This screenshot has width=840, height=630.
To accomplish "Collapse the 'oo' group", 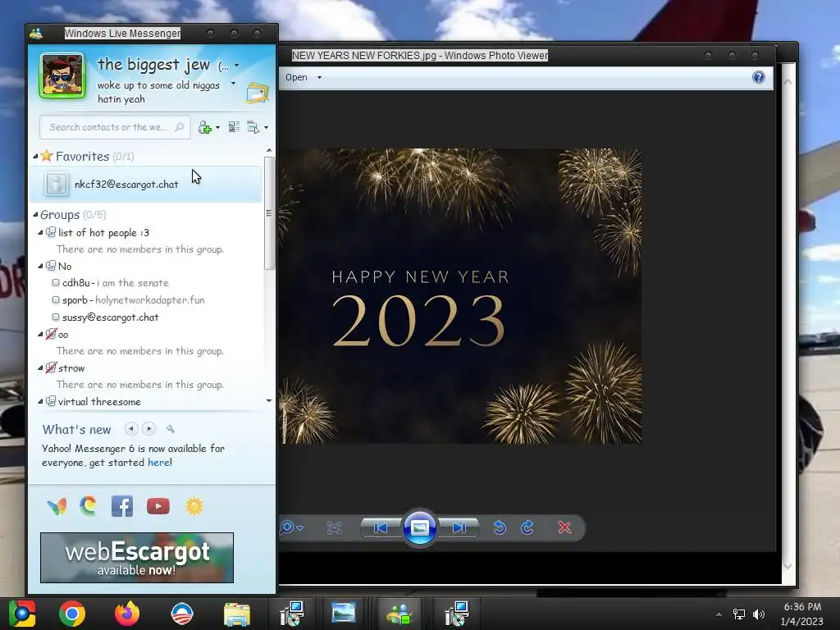I will pyautogui.click(x=41, y=335).
